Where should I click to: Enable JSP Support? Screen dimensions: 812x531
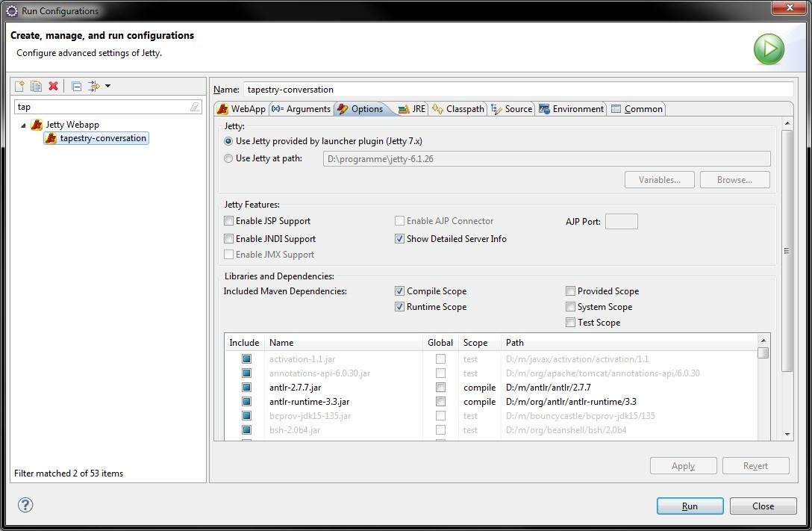228,220
